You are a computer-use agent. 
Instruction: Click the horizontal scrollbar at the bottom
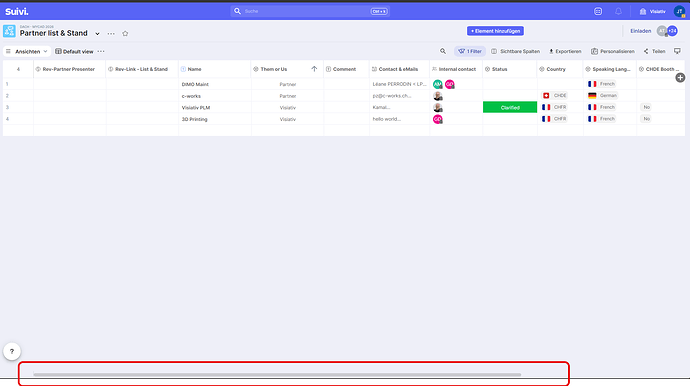[277, 375]
